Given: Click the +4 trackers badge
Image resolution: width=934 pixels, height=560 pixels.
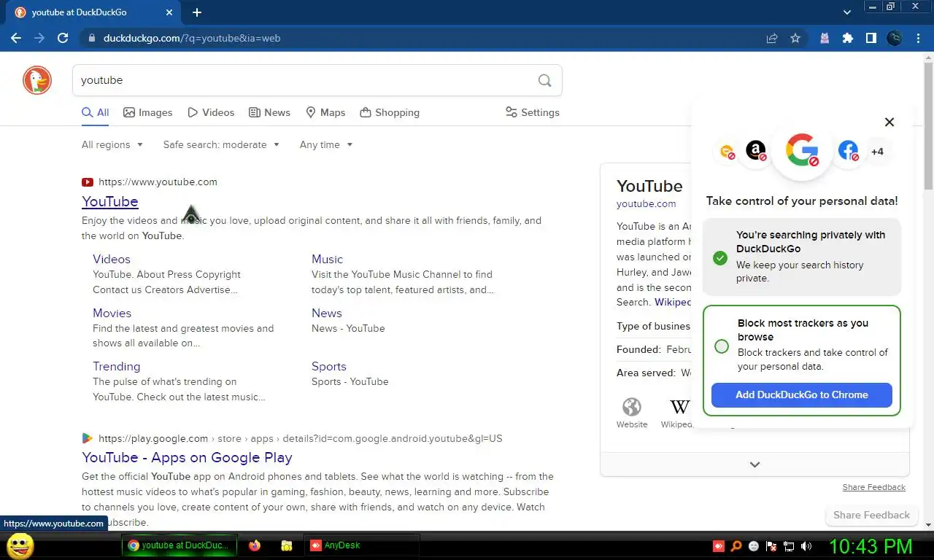Looking at the screenshot, I should [x=877, y=152].
